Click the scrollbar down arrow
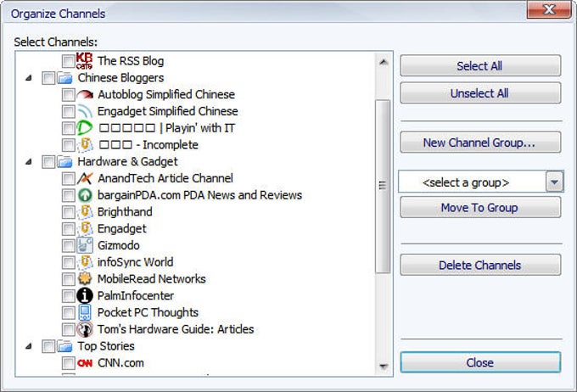The image size is (577, 392). 384,367
